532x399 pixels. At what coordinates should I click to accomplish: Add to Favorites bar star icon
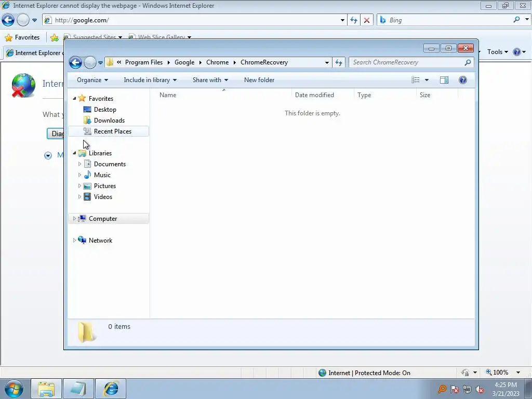[54, 37]
